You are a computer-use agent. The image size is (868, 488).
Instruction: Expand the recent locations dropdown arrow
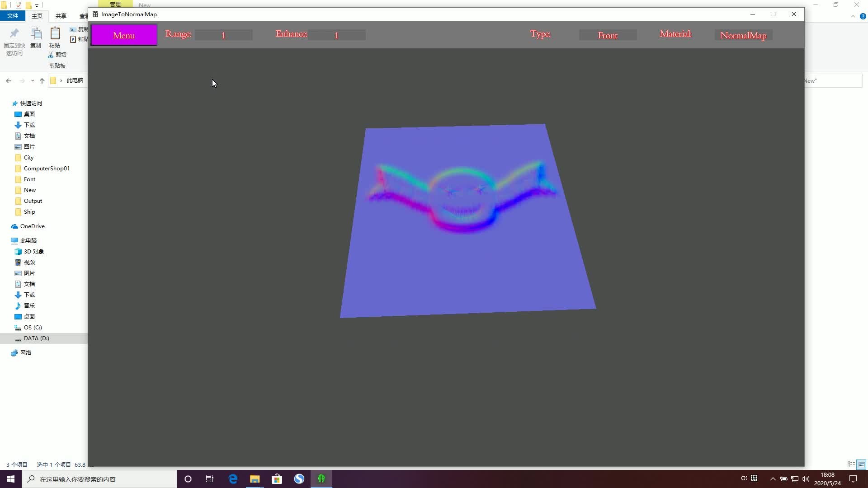[33, 80]
